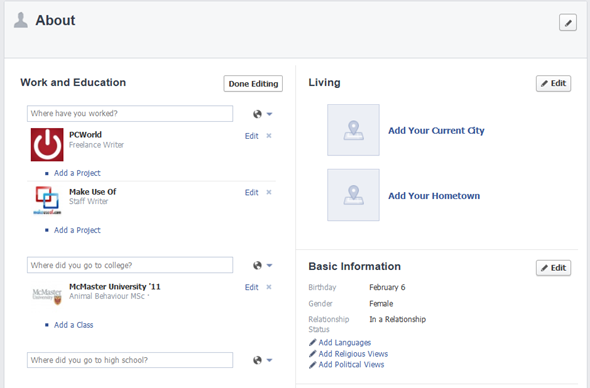590x388 pixels.
Task: Add a Class under McMaster University
Action: click(73, 325)
